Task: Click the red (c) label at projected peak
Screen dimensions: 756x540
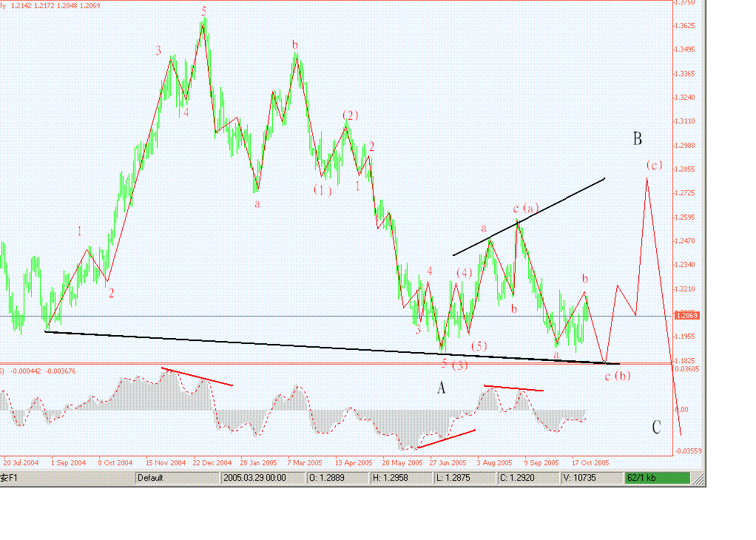Action: (x=654, y=164)
